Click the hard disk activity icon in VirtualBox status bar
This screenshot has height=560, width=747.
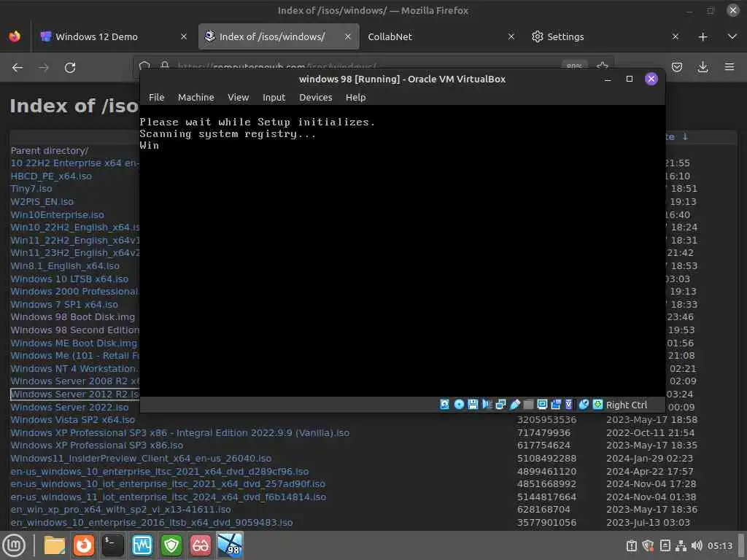[x=444, y=404]
